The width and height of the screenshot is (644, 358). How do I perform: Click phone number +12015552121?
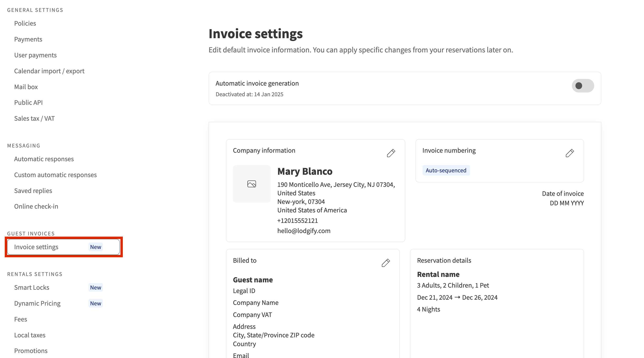(298, 220)
